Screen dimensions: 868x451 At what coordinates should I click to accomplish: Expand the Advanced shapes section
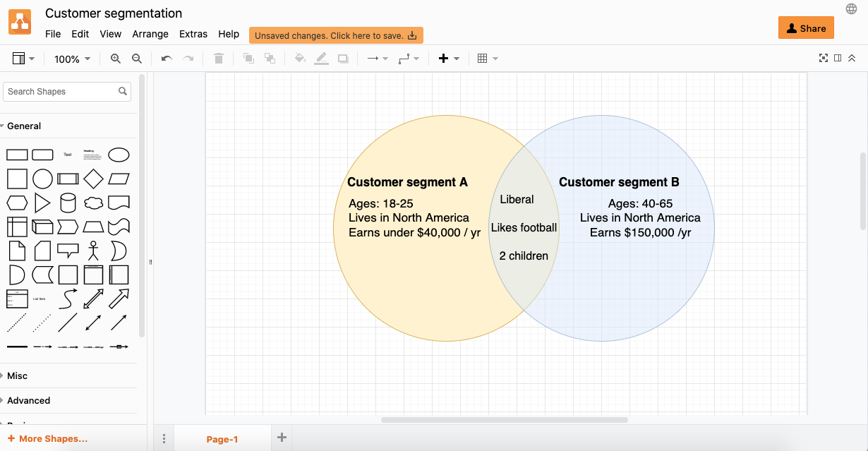(x=28, y=400)
